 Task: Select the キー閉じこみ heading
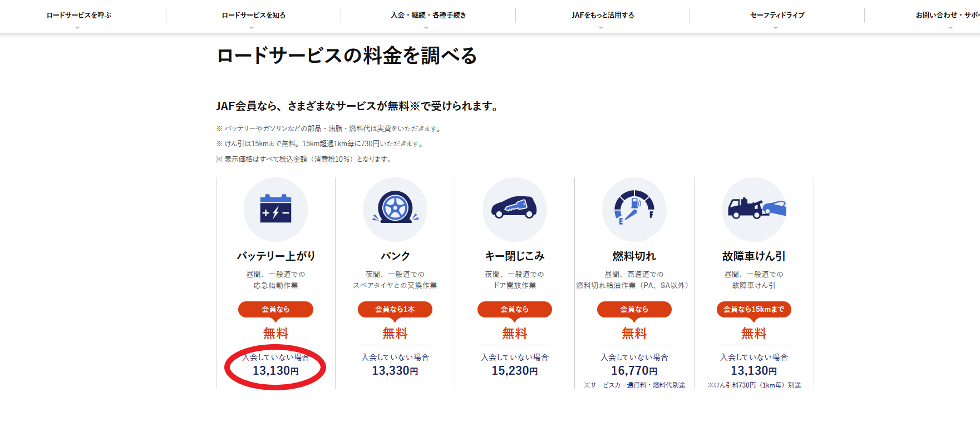[515, 256]
